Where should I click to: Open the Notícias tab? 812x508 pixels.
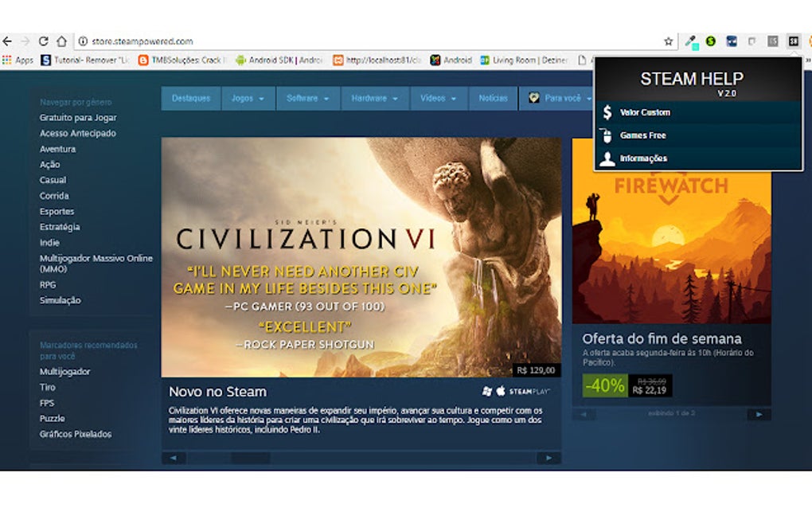pyautogui.click(x=493, y=99)
